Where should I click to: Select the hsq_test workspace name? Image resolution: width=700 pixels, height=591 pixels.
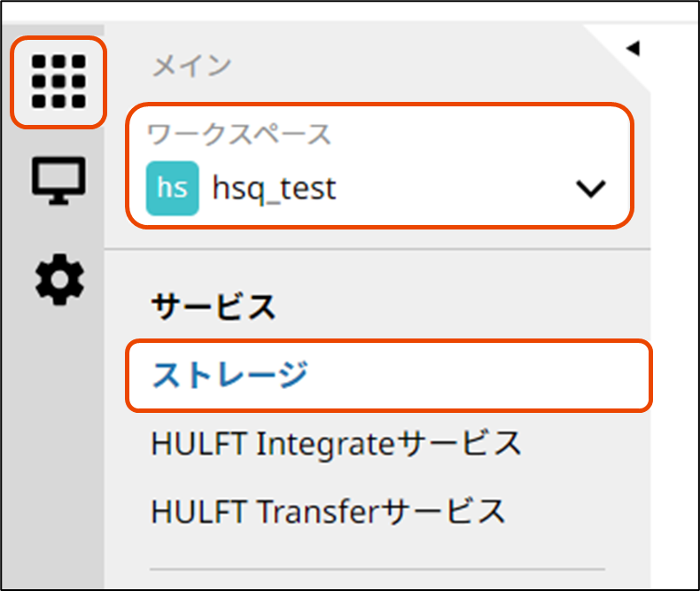tap(274, 189)
